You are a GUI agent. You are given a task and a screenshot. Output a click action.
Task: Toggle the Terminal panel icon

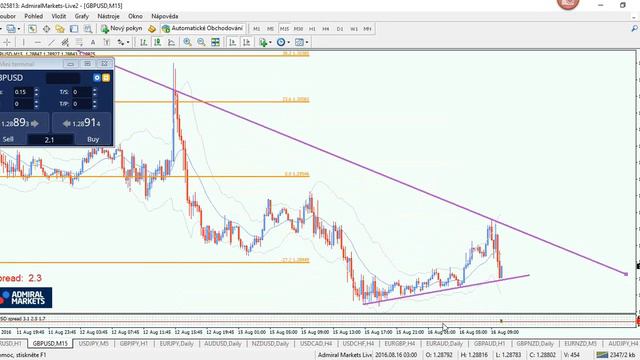[74, 29]
